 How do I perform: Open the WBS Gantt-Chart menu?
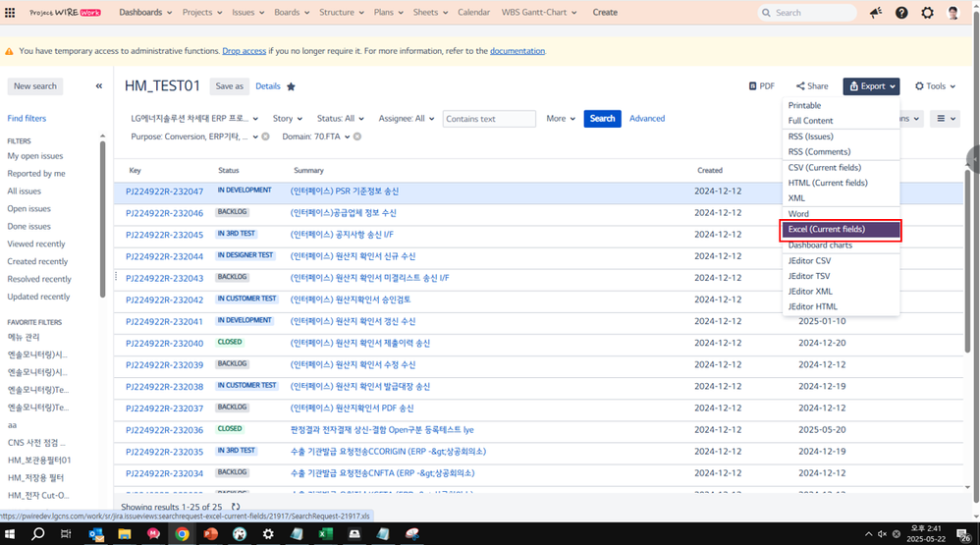539,13
